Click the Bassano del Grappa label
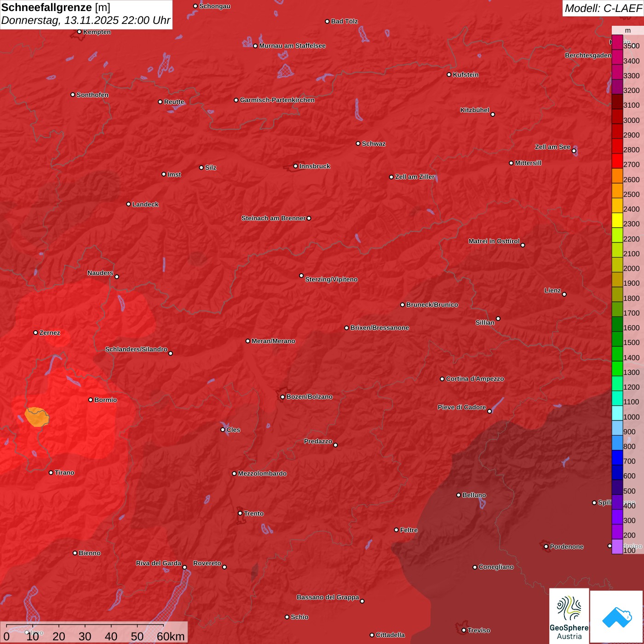Image resolution: width=644 pixels, height=644 pixels. (328, 597)
